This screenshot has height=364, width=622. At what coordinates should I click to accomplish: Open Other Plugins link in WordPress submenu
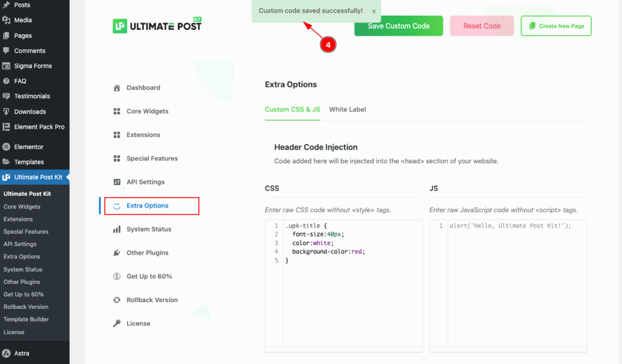(22, 282)
